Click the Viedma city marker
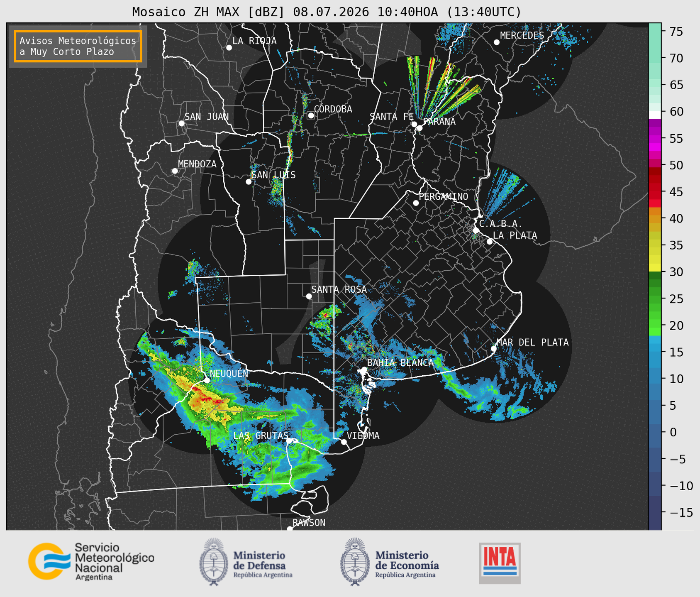 (344, 442)
